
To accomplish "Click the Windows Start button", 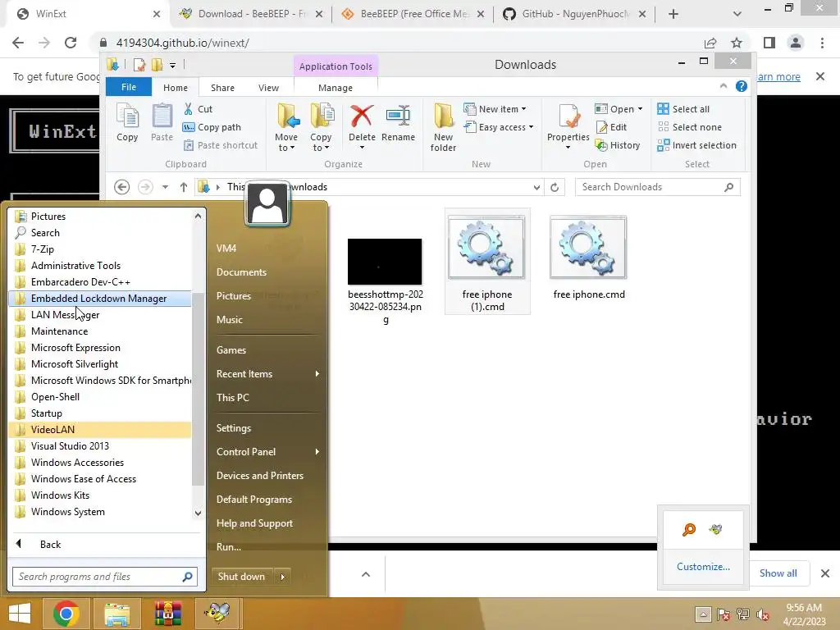I will [x=20, y=614].
